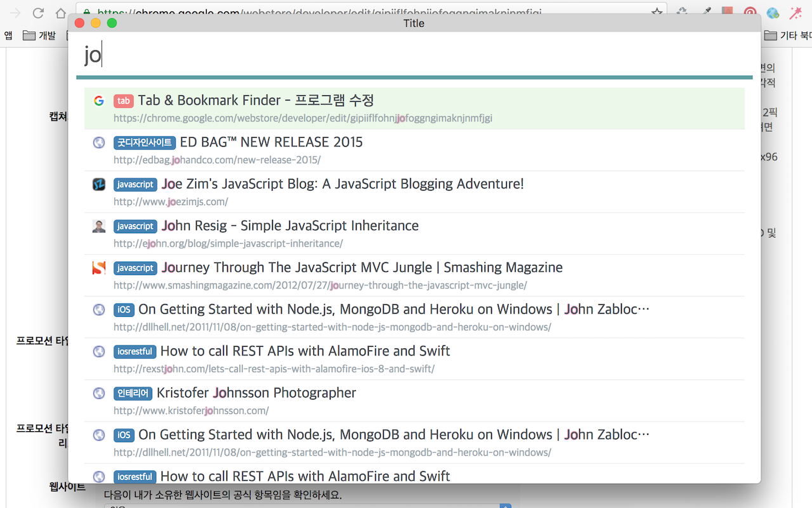Viewport: 812px width, 508px height.
Task: Open the Pinterest extension icon
Action: point(750,12)
